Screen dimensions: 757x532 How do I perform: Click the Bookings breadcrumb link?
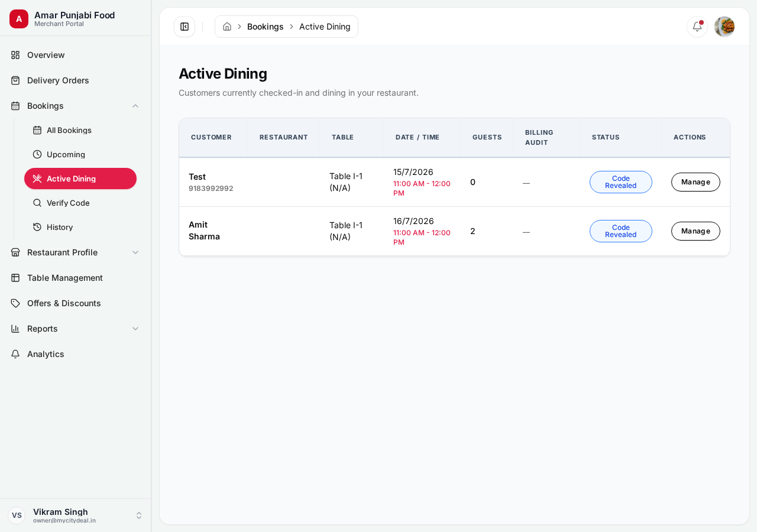pyautogui.click(x=266, y=27)
